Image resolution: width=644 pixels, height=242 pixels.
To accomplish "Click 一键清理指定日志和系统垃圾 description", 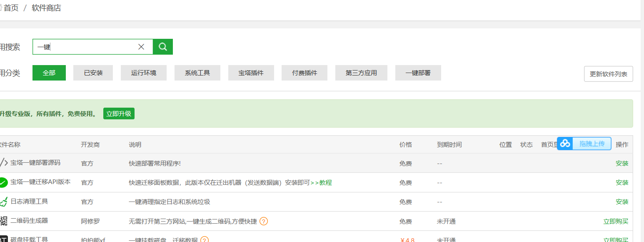I will pos(170,202).
